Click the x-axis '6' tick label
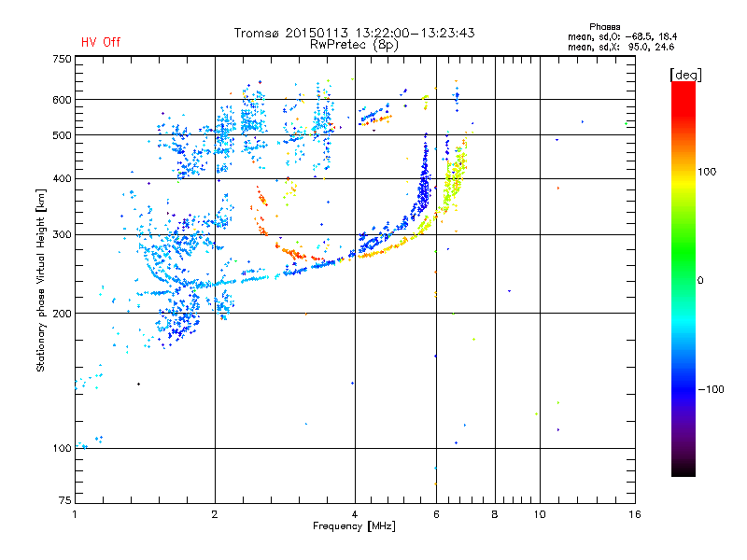 pyautogui.click(x=436, y=514)
